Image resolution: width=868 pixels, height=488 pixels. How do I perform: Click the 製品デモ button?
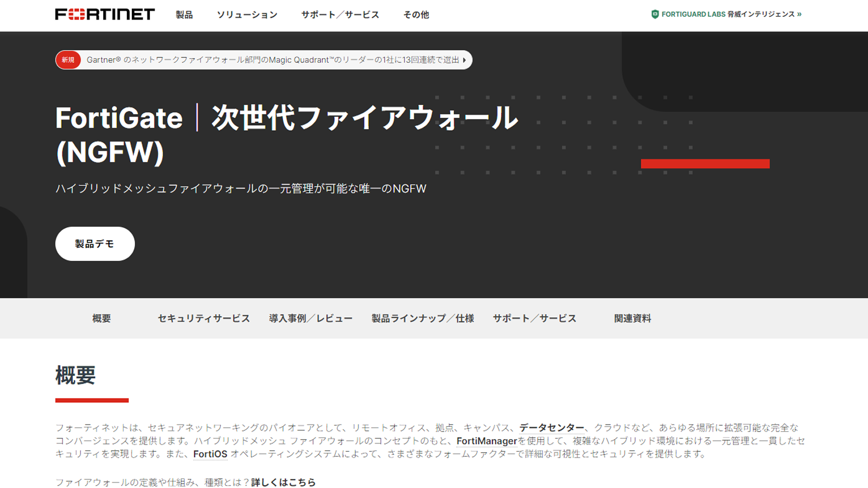[95, 244]
